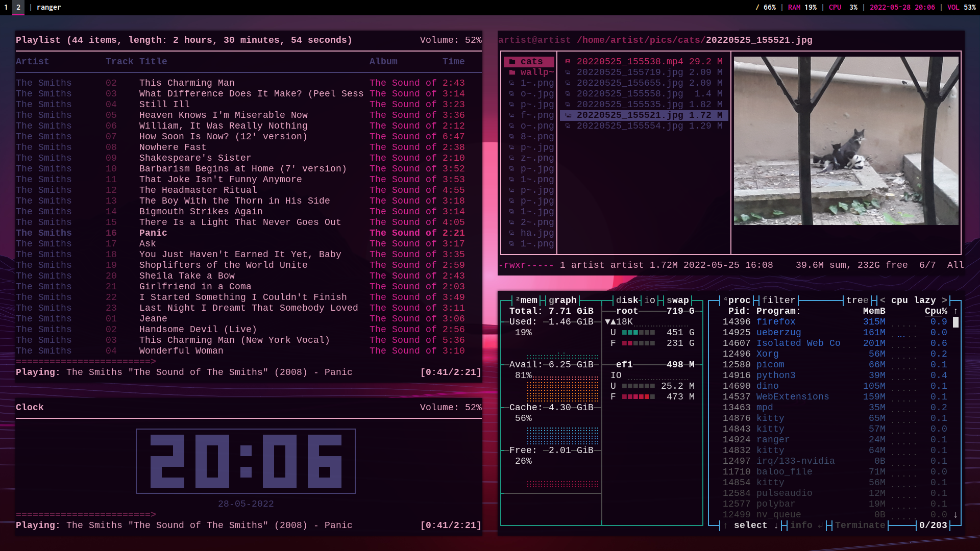Image resolution: width=980 pixels, height=551 pixels.
Task: Click the previous sort arrow before cpu lazy
Action: (x=883, y=300)
